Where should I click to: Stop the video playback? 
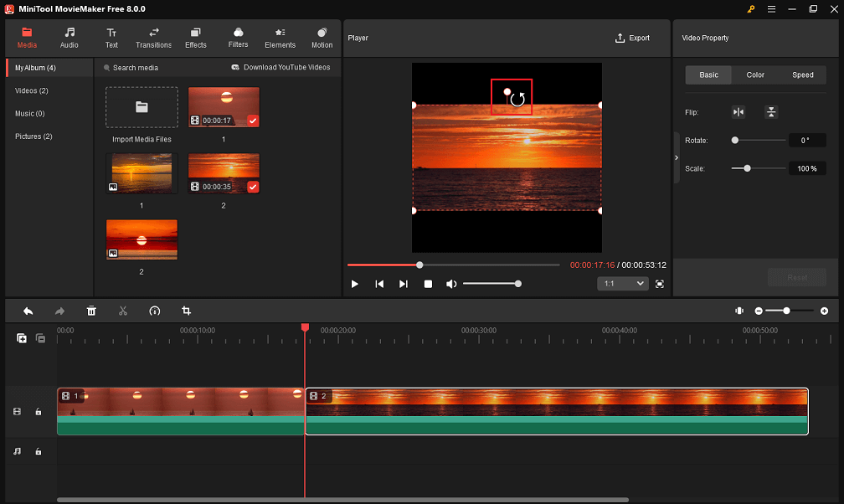point(428,284)
